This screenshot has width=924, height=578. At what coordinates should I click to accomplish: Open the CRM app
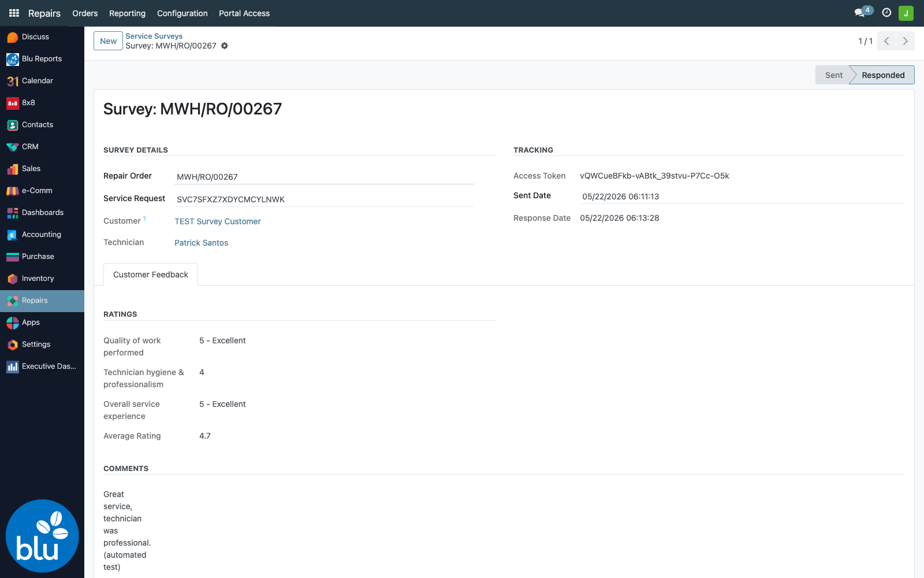[42, 147]
